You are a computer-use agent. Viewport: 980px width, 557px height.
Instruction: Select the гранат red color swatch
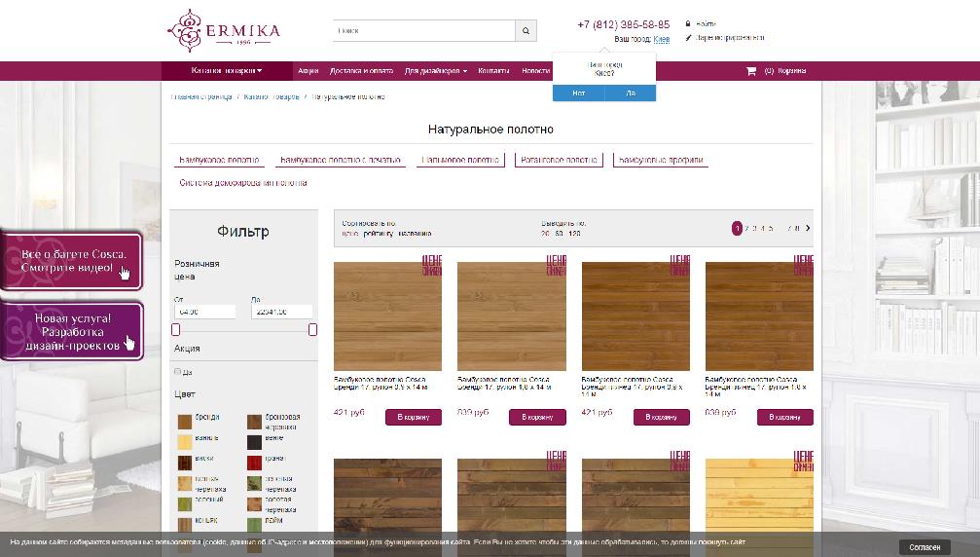pos(254,463)
